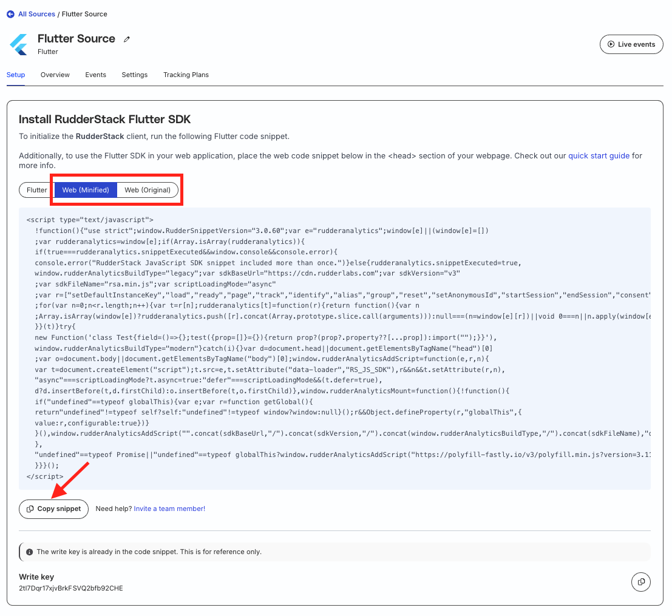The height and width of the screenshot is (616, 672).
Task: Open the Events tab
Action: (95, 75)
